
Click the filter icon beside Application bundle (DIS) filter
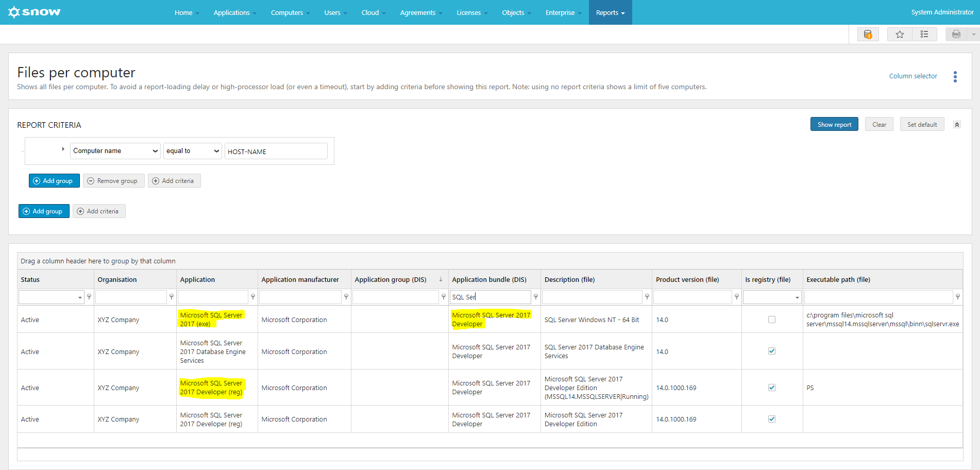[x=536, y=297]
